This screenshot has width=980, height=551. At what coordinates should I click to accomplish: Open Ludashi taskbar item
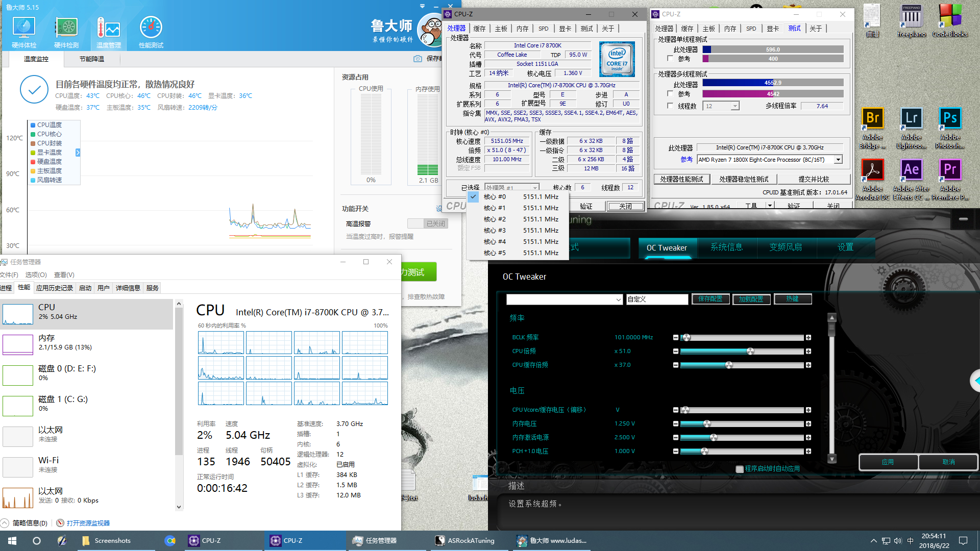pyautogui.click(x=551, y=541)
